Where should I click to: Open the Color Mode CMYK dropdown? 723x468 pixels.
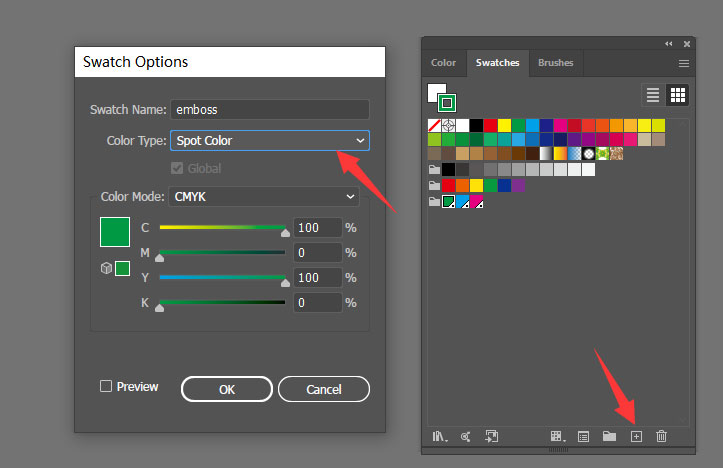264,197
